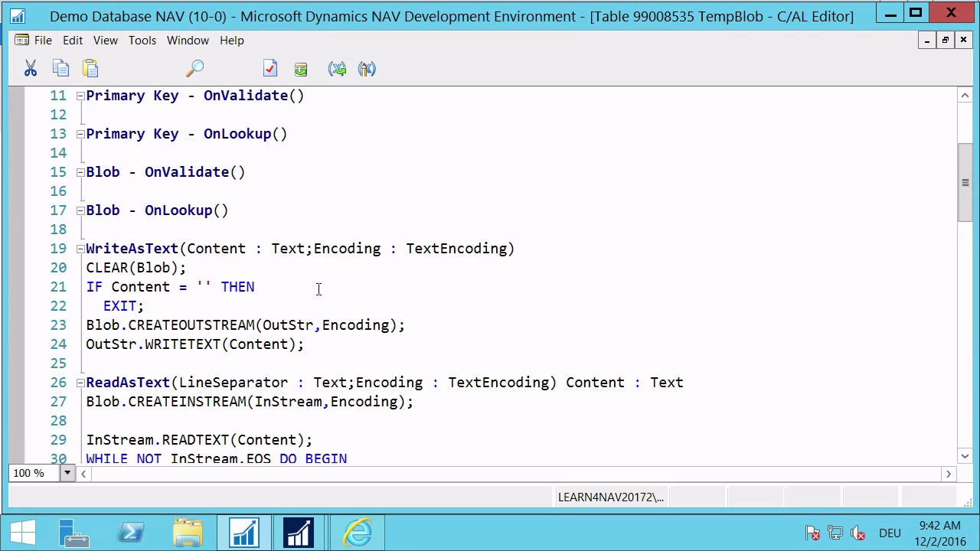Click the document with red checkmark icon
The width and height of the screenshot is (980, 551).
269,69
